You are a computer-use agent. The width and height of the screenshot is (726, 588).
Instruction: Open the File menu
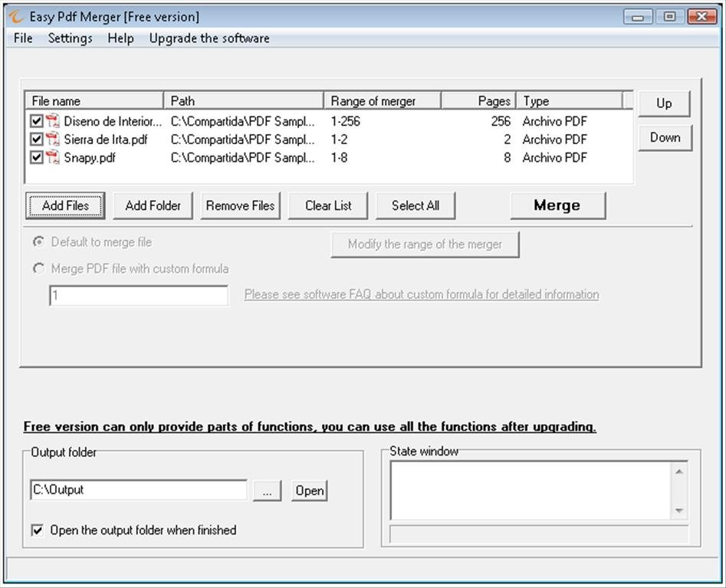[x=23, y=38]
